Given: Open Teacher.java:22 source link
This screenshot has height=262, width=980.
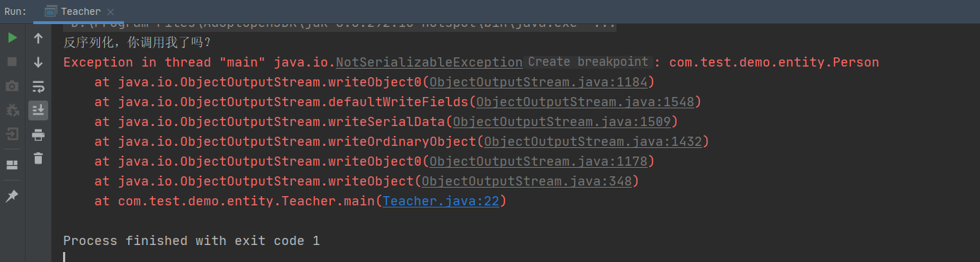Looking at the screenshot, I should (x=441, y=201).
